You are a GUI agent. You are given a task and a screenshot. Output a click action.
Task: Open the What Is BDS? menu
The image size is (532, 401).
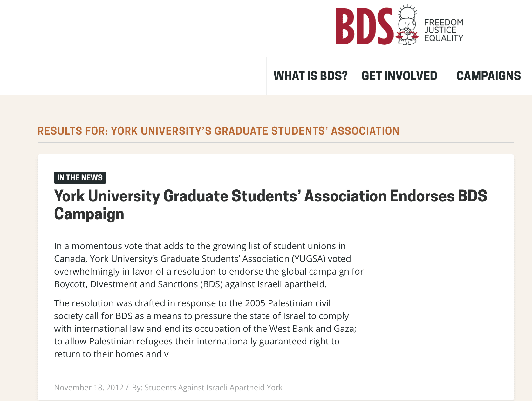click(x=310, y=76)
